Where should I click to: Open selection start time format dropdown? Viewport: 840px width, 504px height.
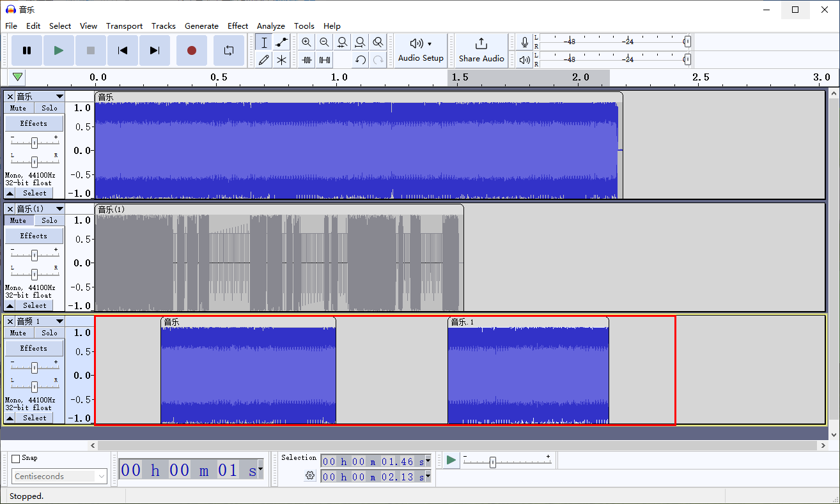[428, 461]
